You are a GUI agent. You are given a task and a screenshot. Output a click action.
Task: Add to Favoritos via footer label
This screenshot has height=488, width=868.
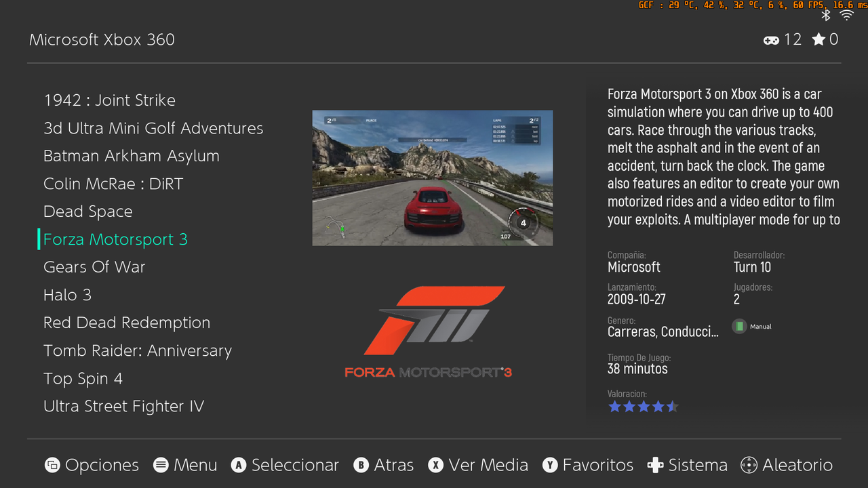(x=598, y=465)
